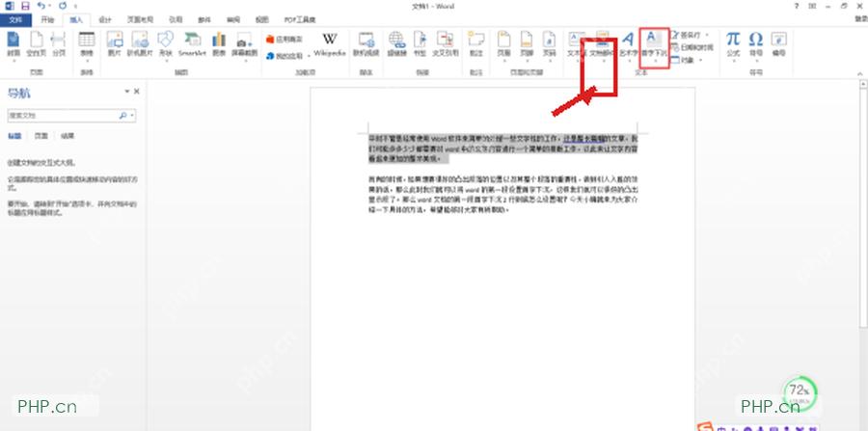
Task: Switch to the Page Layout (页面布局) tab
Action: 140,20
